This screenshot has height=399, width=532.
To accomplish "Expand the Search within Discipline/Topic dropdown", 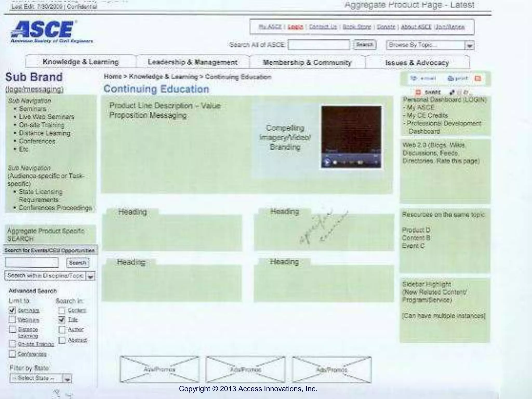I will 90,276.
